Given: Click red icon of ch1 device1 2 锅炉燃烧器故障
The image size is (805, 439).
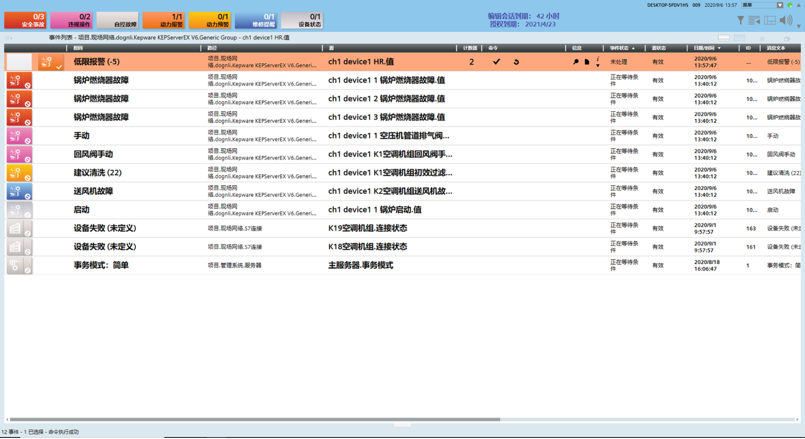Looking at the screenshot, I should 19,99.
